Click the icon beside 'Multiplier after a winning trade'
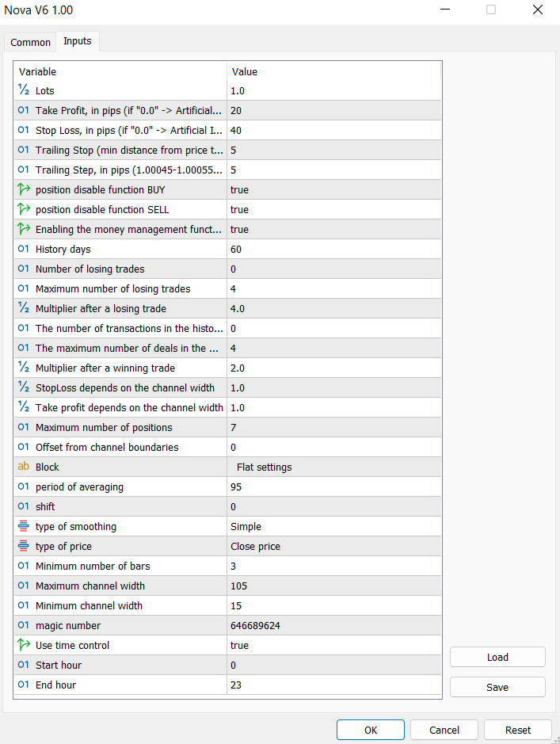This screenshot has width=560, height=744. [24, 368]
